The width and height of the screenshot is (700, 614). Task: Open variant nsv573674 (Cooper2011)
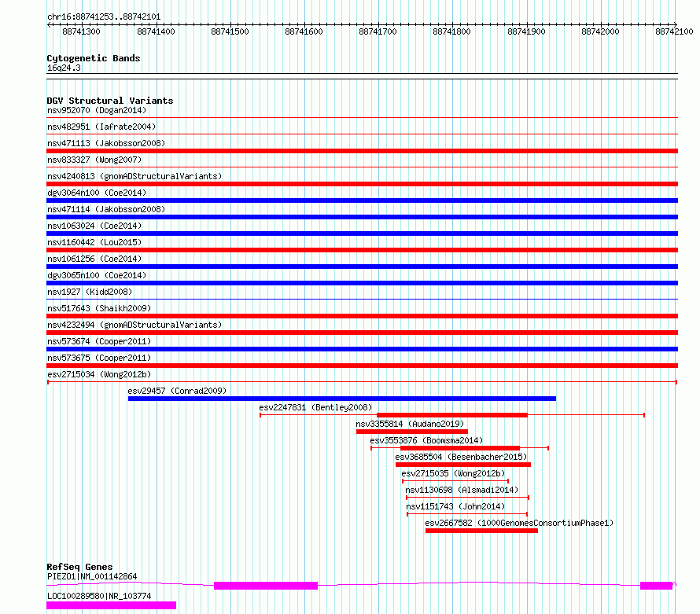pyautogui.click(x=99, y=341)
